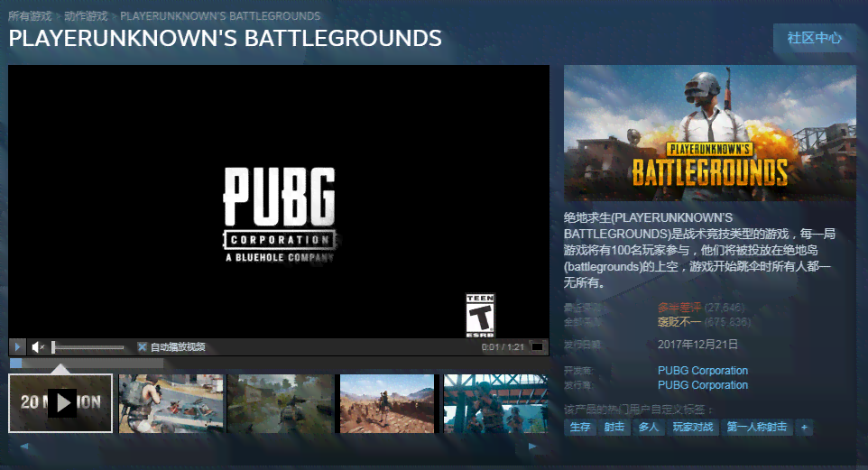The image size is (868, 470).
Task: Open developer PUBG Corporation link
Action: pos(703,371)
